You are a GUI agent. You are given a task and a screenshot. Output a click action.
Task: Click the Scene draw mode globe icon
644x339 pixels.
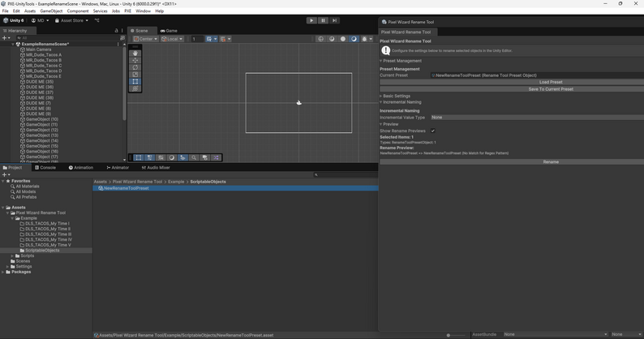(x=320, y=39)
